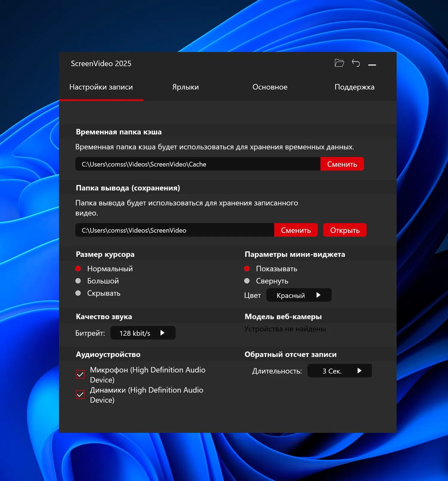Open the output folder icon in title bar
This screenshot has width=448, height=481.
[x=339, y=63]
